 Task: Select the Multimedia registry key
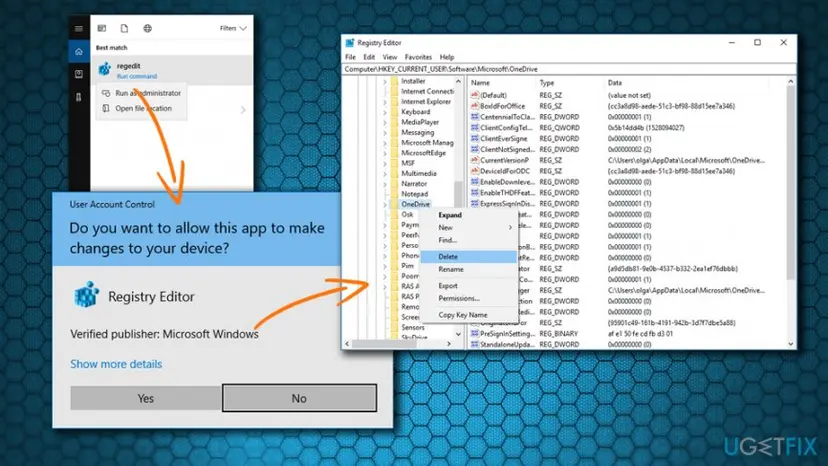point(419,173)
